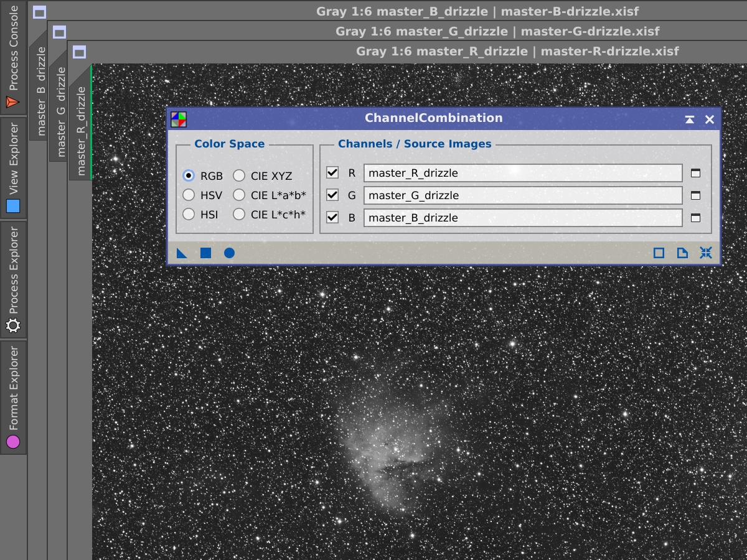The image size is (747, 560).
Task: Open the Process Explorer side tab
Action: (x=13, y=279)
